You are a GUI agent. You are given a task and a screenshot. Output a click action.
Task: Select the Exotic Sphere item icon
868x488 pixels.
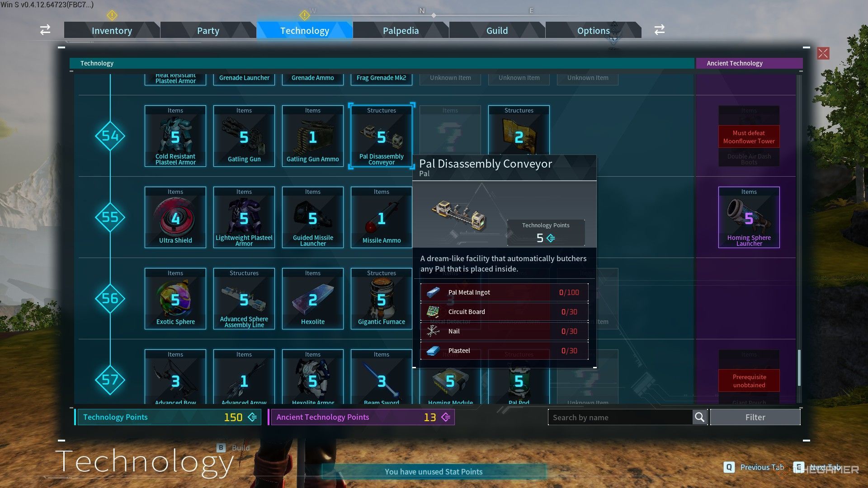click(x=175, y=298)
